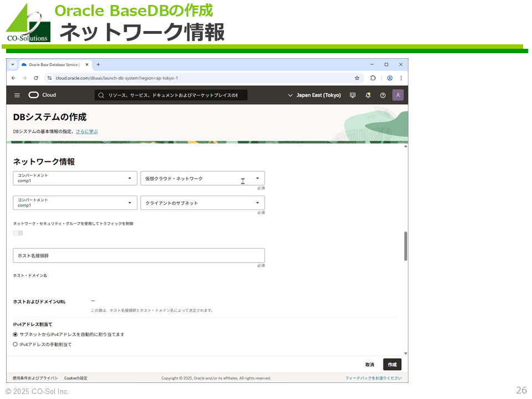
Task: Switch to the Oracle Base Database Service tab
Action: tap(55, 64)
